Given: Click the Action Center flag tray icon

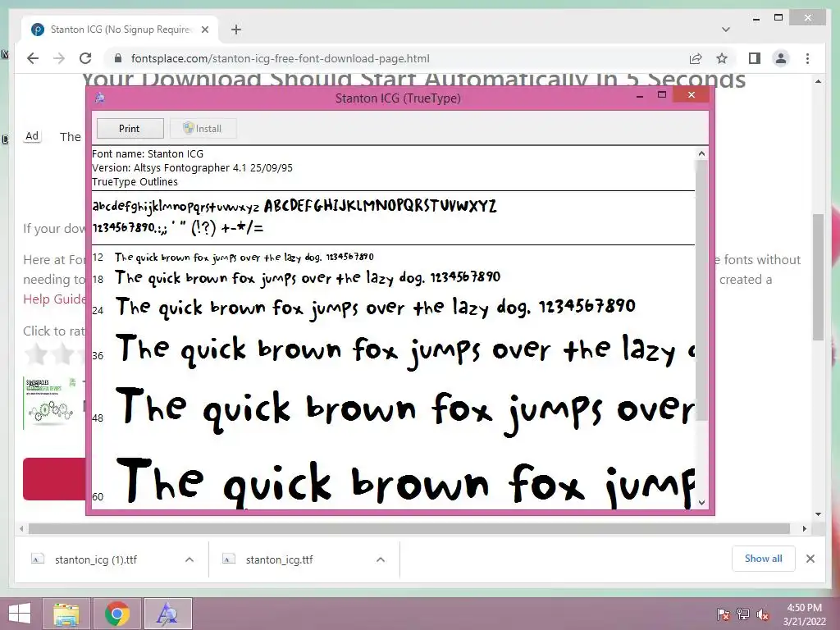Looking at the screenshot, I should [724, 614].
